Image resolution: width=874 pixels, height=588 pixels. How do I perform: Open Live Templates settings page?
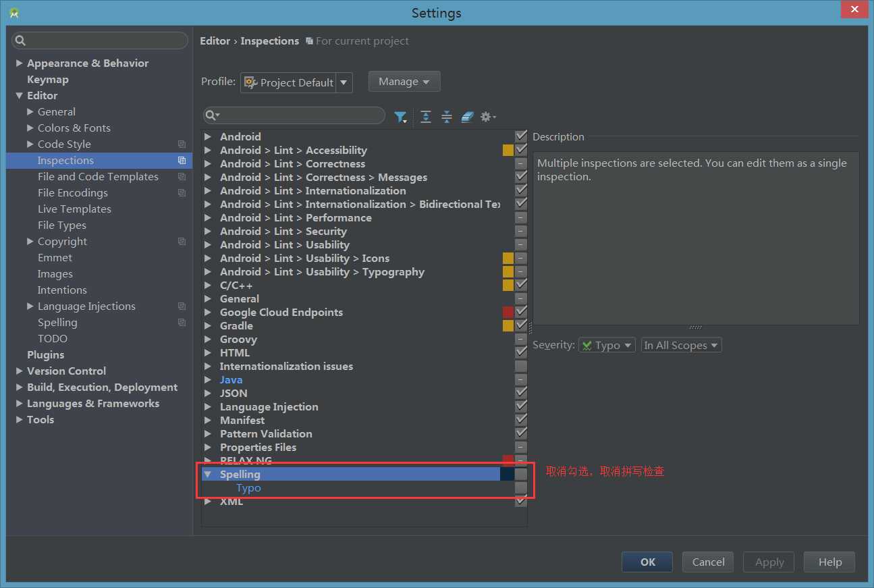[74, 209]
